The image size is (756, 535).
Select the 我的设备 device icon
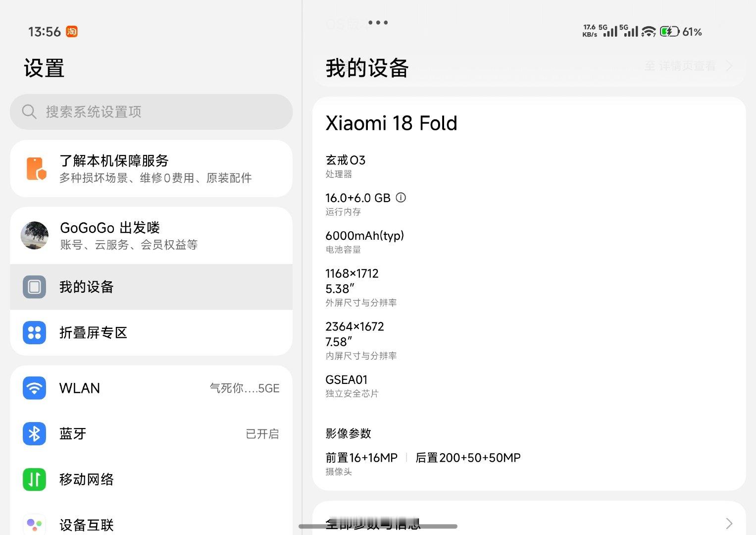[34, 287]
